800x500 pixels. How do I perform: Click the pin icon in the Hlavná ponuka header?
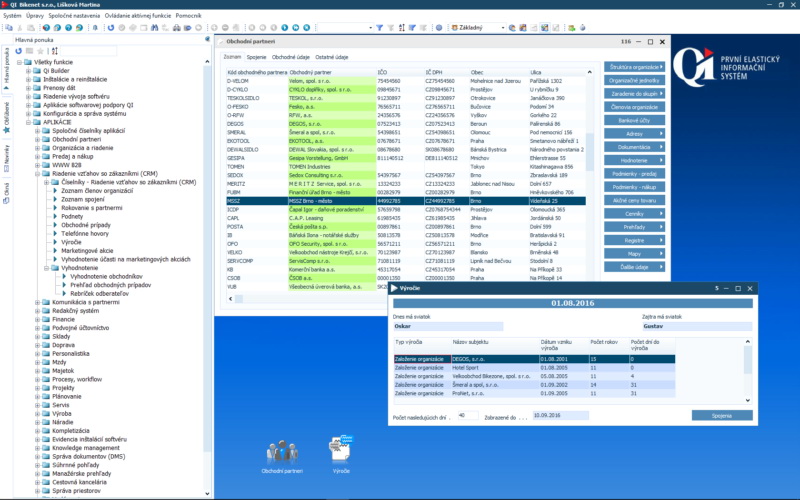(207, 39)
